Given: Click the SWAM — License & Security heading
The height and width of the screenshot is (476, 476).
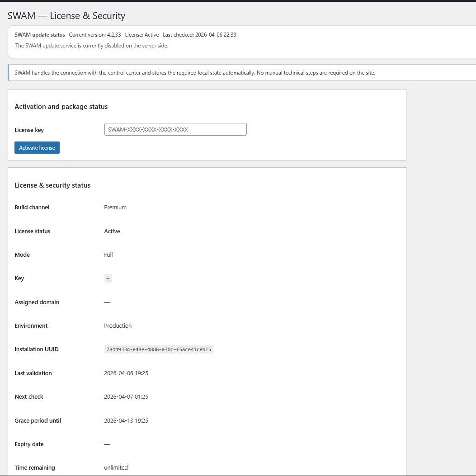Looking at the screenshot, I should 66,16.
